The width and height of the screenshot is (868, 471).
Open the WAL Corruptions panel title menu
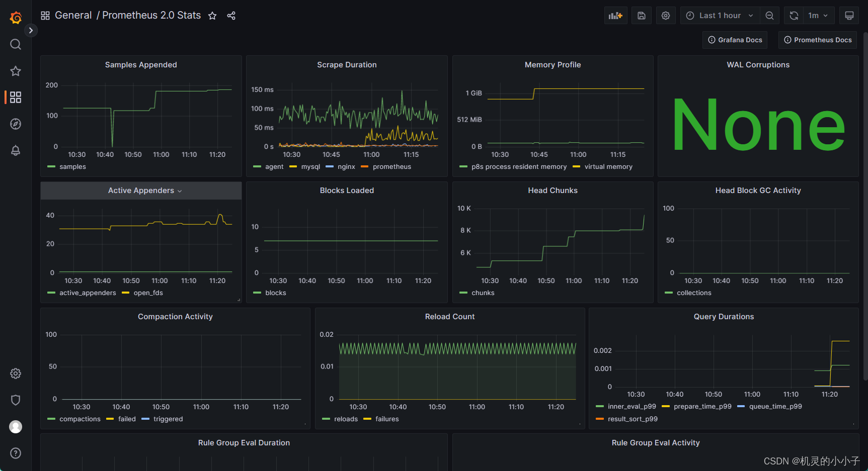pyautogui.click(x=758, y=65)
